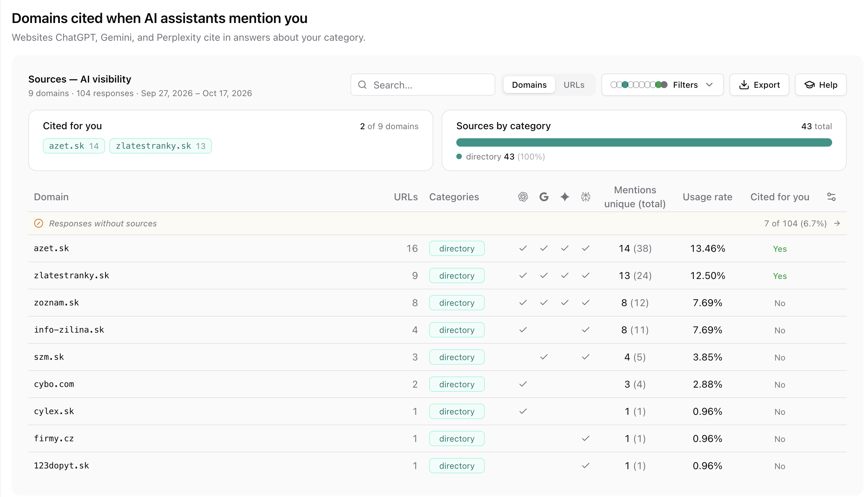Viewport: 868px width, 497px height.
Task: Select the info-zilina.sk domain
Action: point(69,330)
